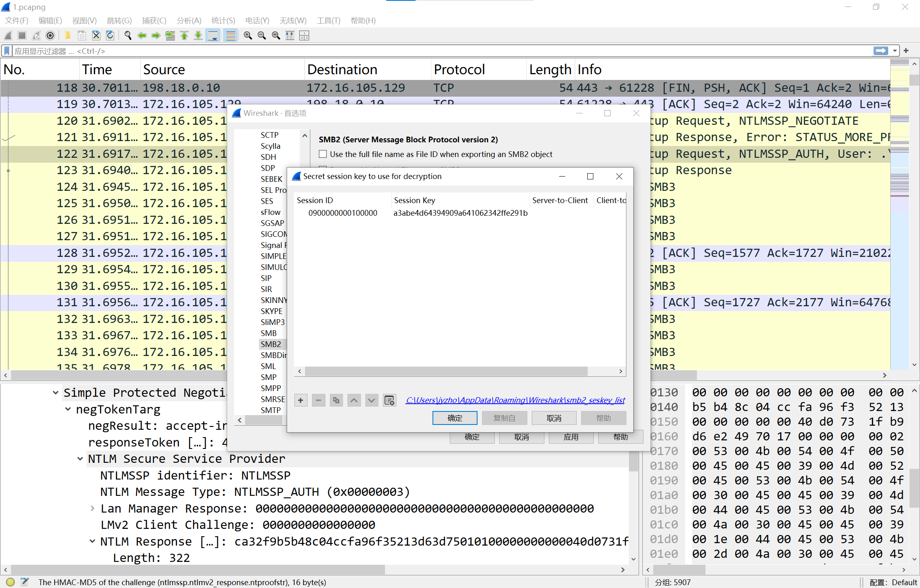This screenshot has width=920, height=588.
Task: Restart the current capture
Action: point(36,36)
